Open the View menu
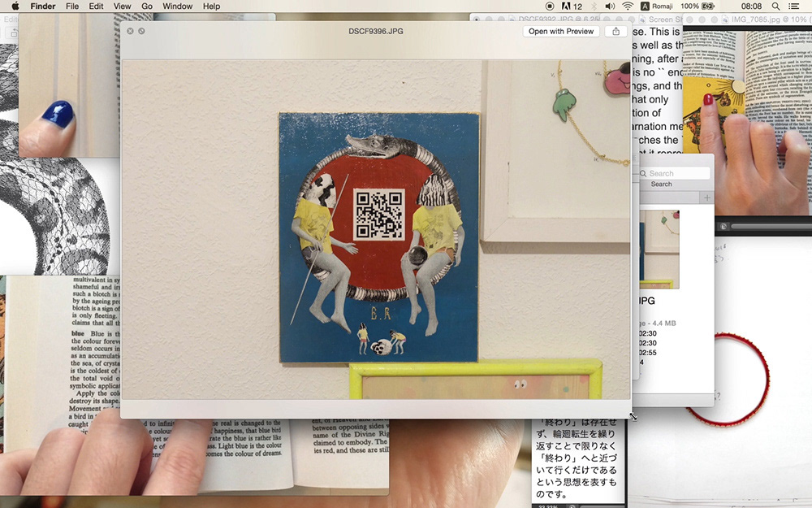 [x=123, y=7]
